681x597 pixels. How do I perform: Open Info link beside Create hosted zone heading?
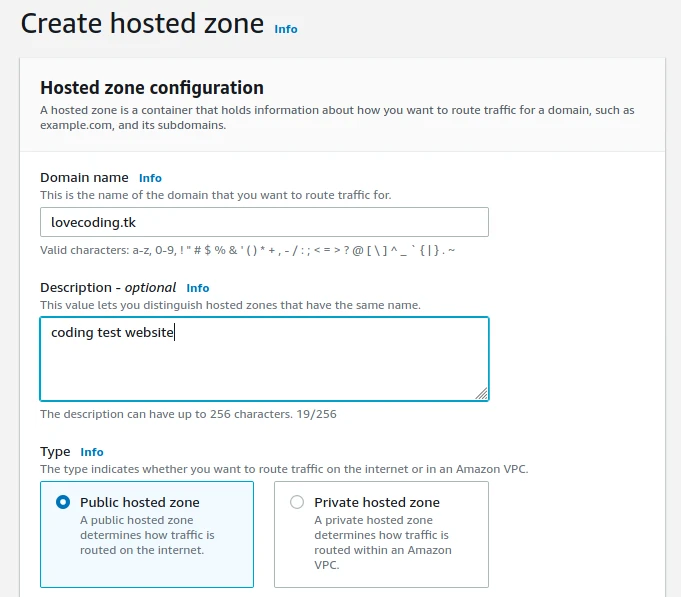[286, 29]
